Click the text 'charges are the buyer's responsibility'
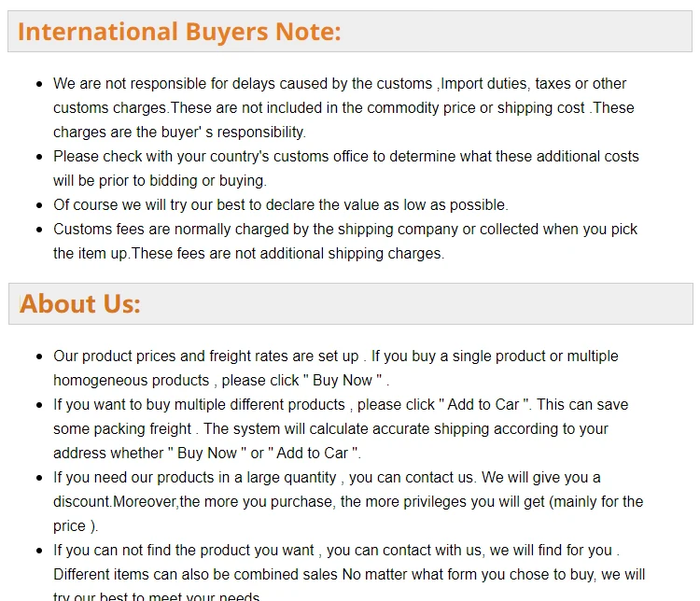The image size is (700, 601). (179, 133)
